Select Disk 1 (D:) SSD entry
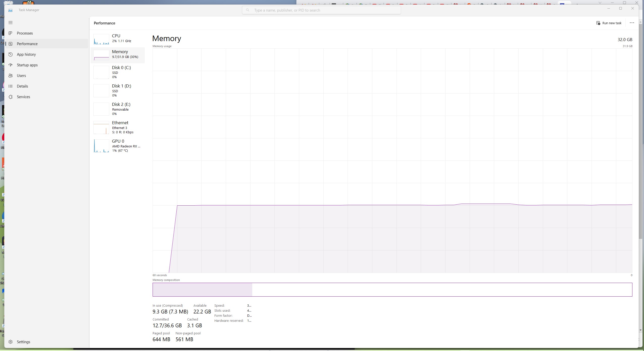644x351 pixels. pos(118,90)
